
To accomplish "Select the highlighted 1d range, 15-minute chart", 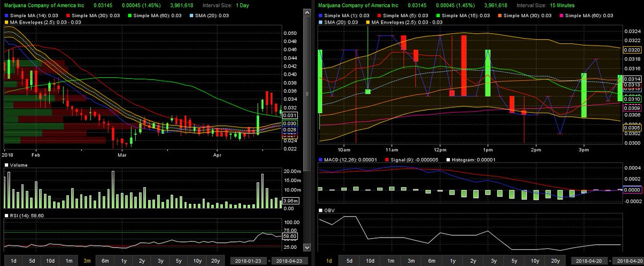I will [x=329, y=261].
